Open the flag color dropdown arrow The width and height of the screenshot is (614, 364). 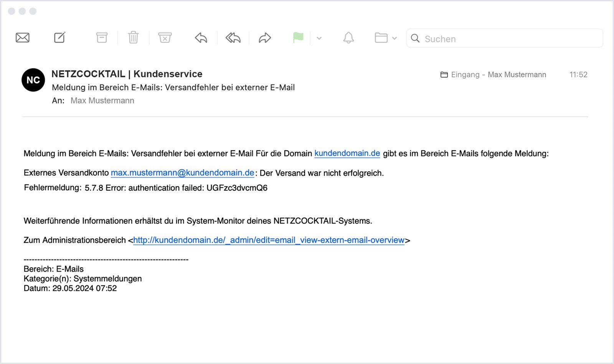319,38
